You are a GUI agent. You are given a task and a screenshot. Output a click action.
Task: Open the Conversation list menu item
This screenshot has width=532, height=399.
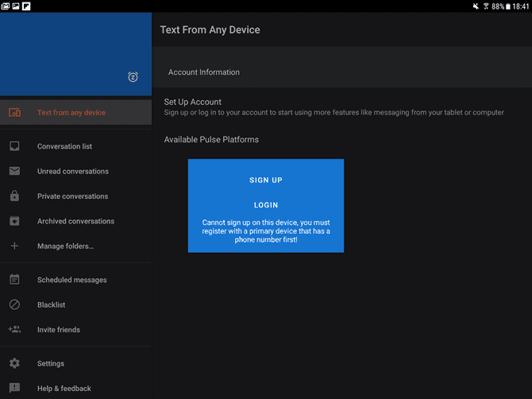(x=64, y=146)
